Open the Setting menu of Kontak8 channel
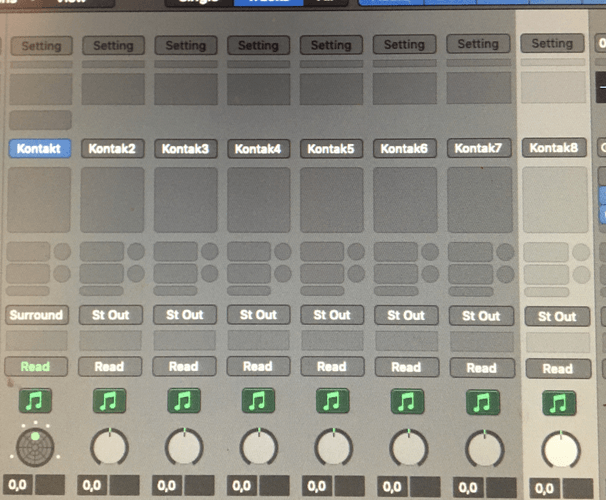The image size is (606, 500). point(552,43)
